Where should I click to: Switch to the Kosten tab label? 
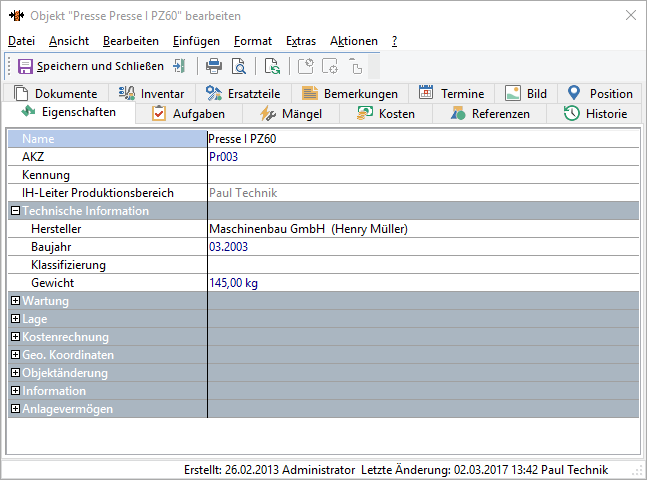pos(397,113)
